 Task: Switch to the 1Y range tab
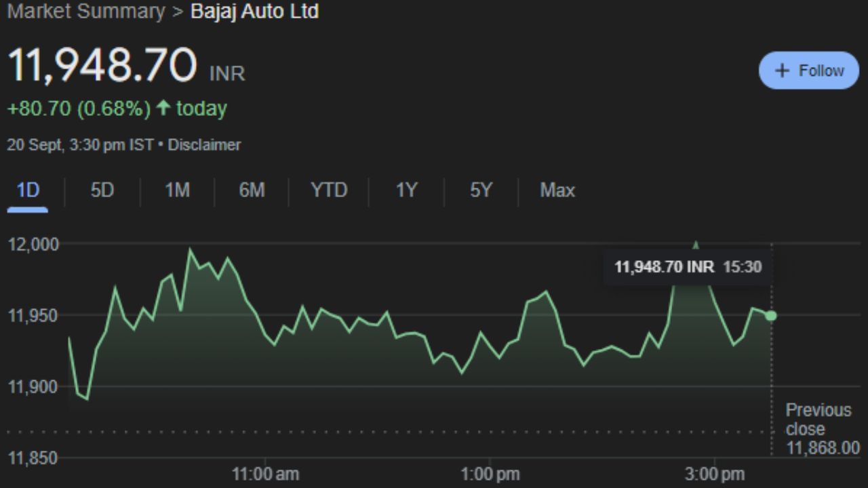tap(406, 190)
